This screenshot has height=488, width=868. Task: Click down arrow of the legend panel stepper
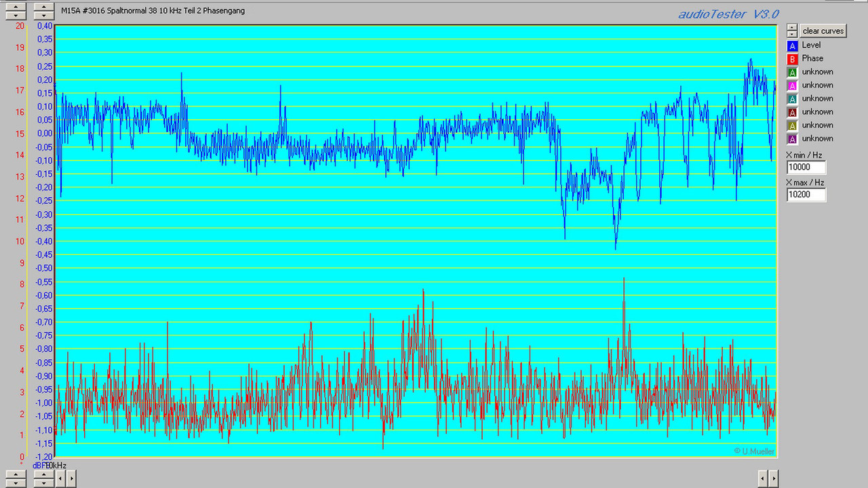[791, 33]
